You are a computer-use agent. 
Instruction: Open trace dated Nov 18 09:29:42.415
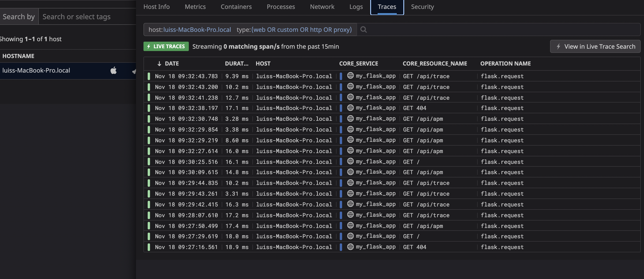pyautogui.click(x=392, y=205)
